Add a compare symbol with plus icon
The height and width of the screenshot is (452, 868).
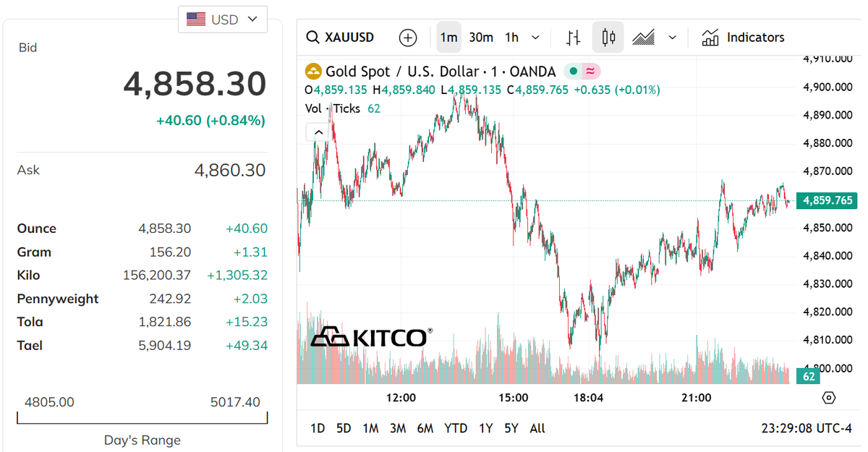408,38
